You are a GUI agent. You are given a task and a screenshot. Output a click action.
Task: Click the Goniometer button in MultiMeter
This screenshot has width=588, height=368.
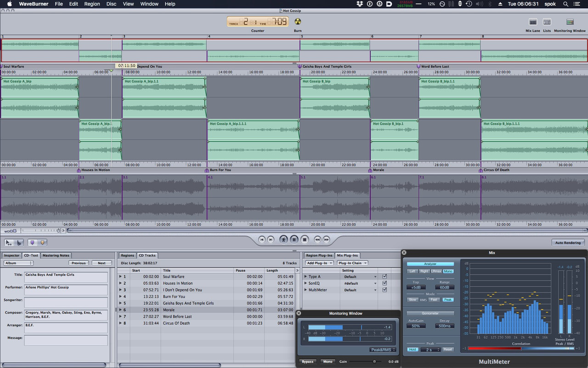pyautogui.click(x=430, y=313)
